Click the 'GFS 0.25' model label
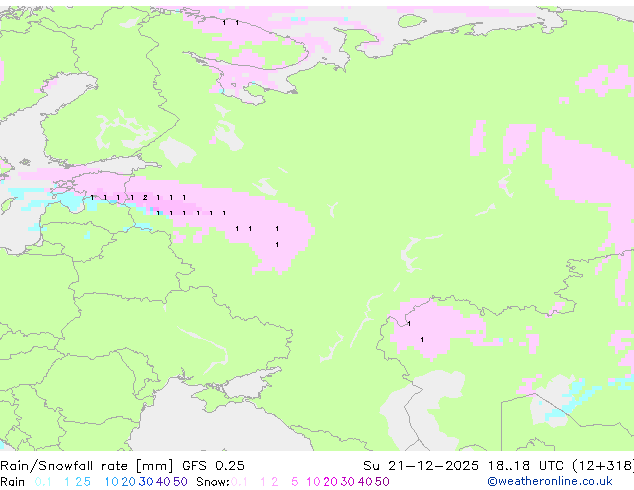The height and width of the screenshot is (490, 634). pos(213,466)
